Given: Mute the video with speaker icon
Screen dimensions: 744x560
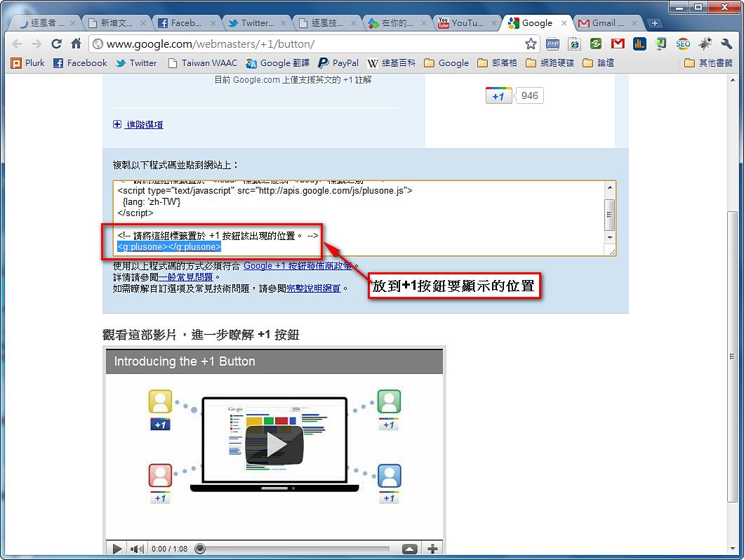Looking at the screenshot, I should (x=137, y=549).
